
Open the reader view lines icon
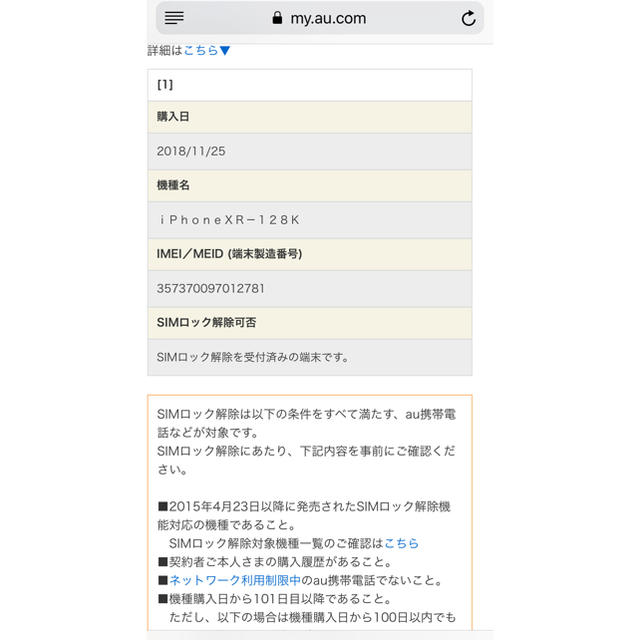174,18
